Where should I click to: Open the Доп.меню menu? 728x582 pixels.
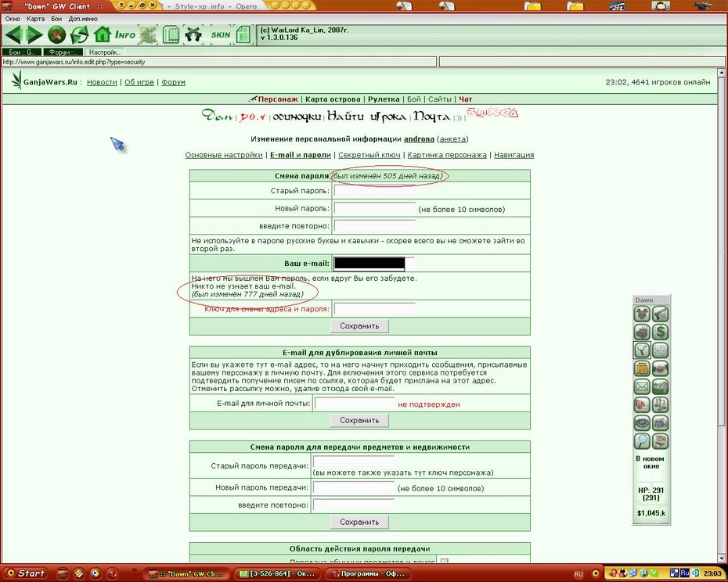(83, 19)
